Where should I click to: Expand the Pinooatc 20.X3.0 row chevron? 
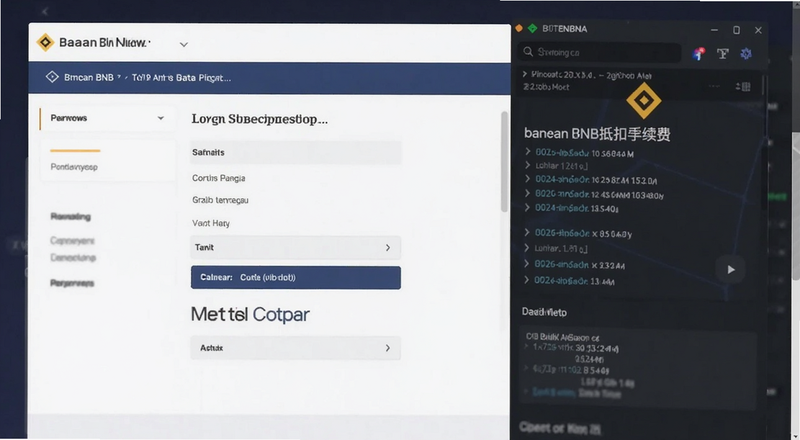524,75
